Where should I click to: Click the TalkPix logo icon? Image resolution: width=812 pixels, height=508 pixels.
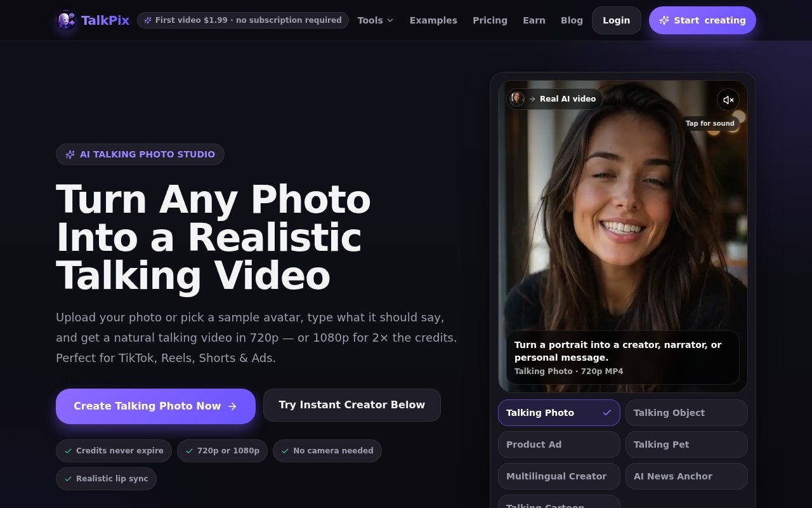click(66, 20)
